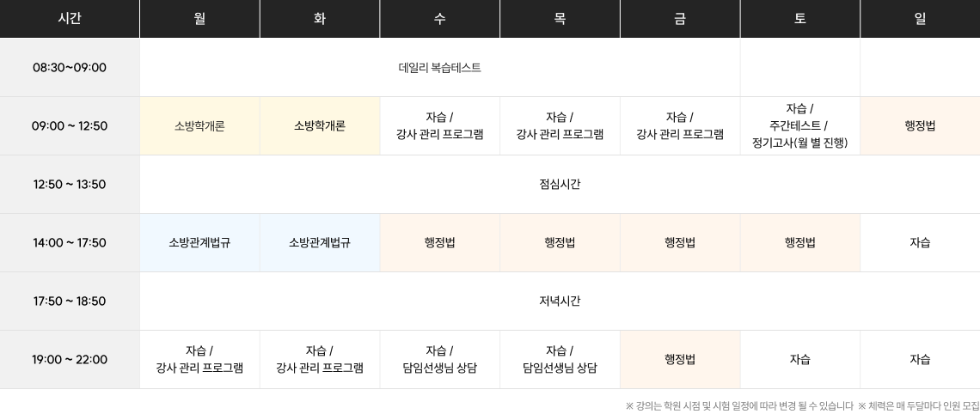Select Monday's 소방학개론 morning class
This screenshot has height=414, width=980.
click(x=199, y=126)
